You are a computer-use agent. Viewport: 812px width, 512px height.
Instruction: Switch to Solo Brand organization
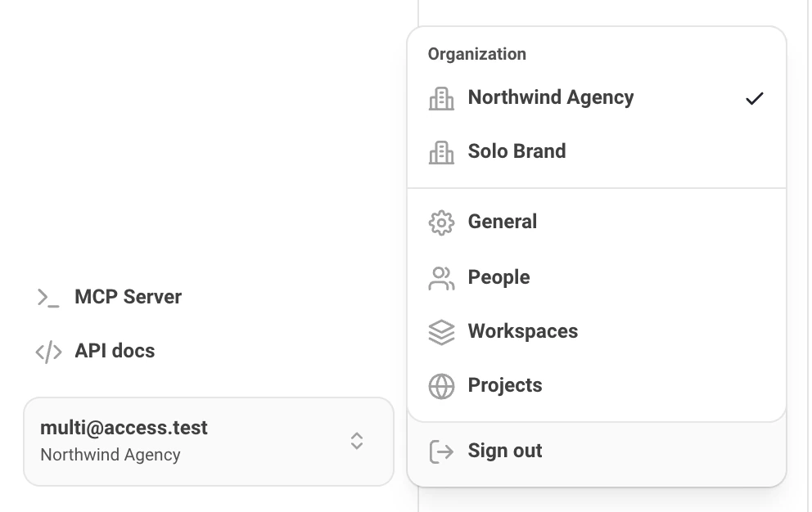coord(597,151)
